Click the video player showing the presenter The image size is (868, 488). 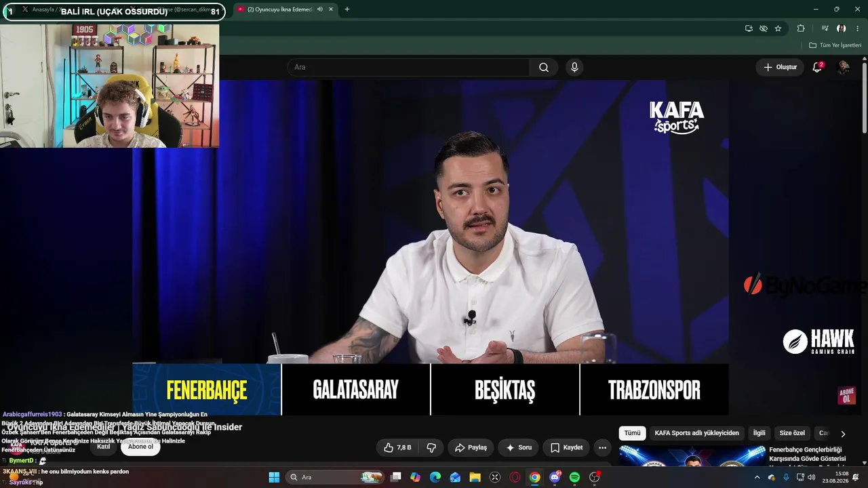click(x=431, y=247)
